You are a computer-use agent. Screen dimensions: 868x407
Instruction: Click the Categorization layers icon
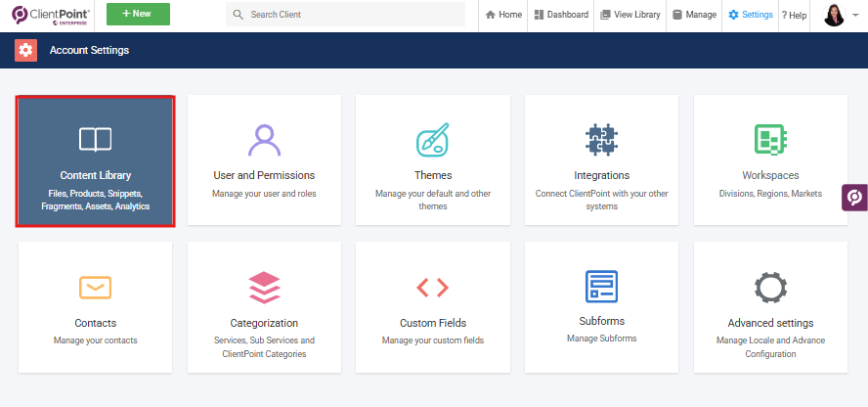click(264, 288)
